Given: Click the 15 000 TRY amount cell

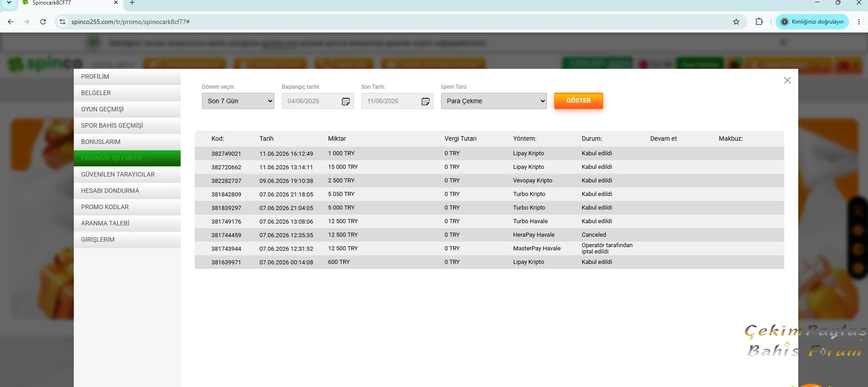Looking at the screenshot, I should click(x=343, y=167).
